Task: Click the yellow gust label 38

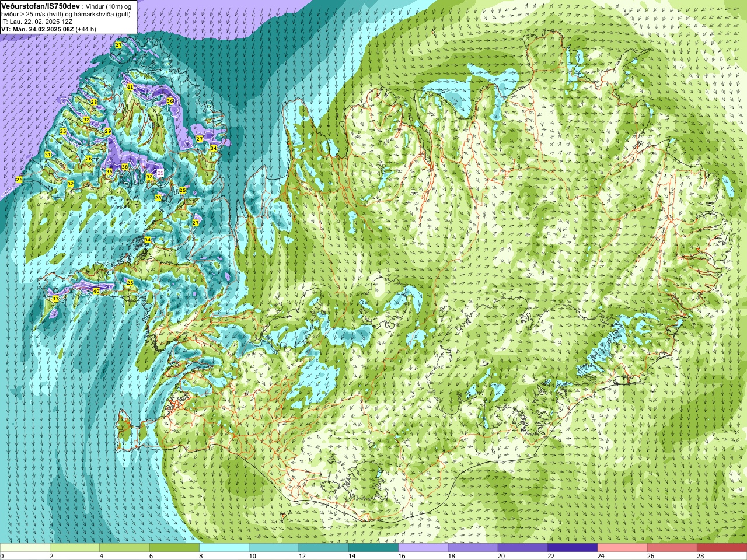Action: point(124,167)
